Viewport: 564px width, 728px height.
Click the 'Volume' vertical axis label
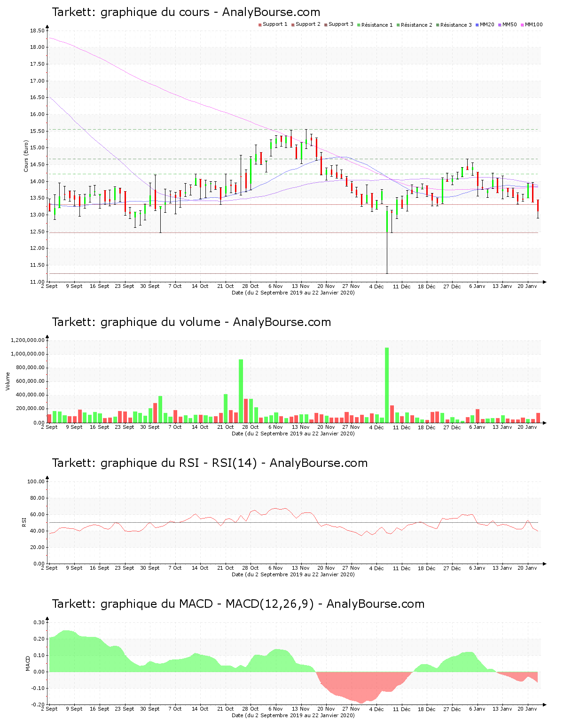[8, 381]
